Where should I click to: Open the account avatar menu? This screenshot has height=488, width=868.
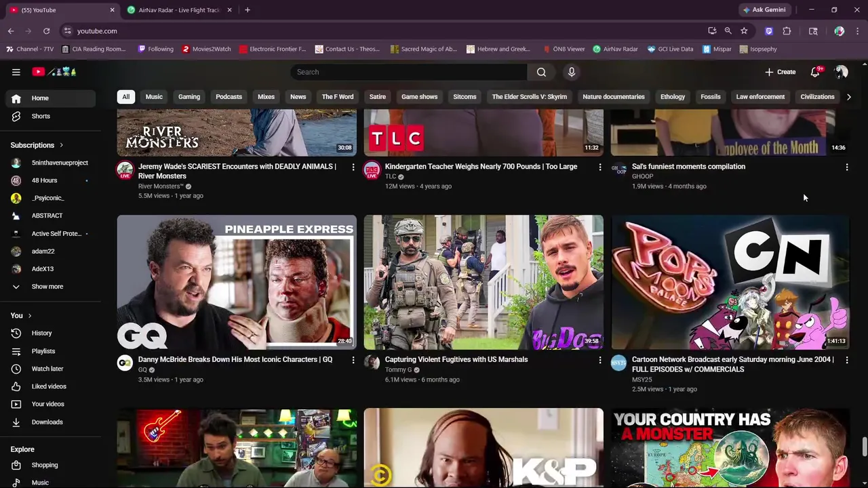coord(842,72)
